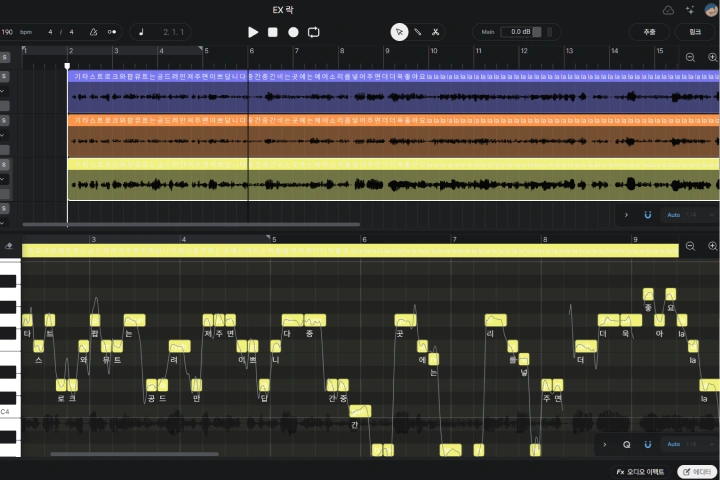Click the 추출 export button
The width and height of the screenshot is (720, 480).
(649, 32)
